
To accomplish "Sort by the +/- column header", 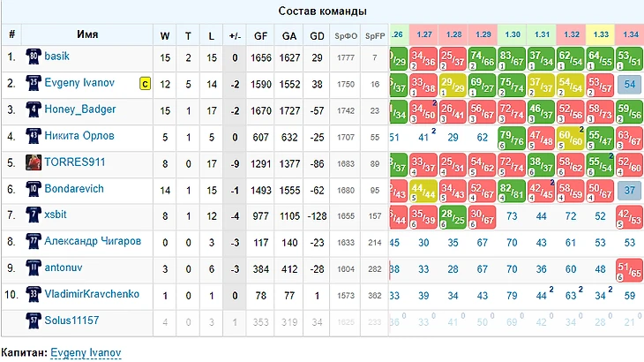I will click(234, 35).
